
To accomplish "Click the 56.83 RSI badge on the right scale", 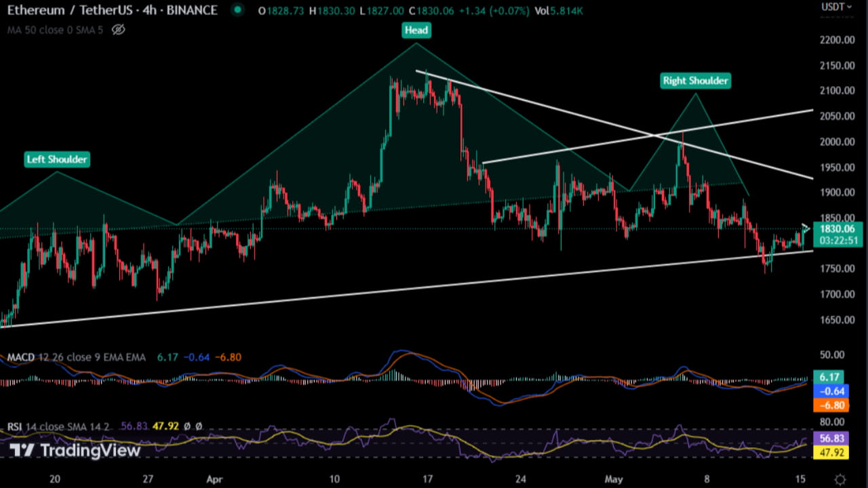I will pyautogui.click(x=832, y=439).
